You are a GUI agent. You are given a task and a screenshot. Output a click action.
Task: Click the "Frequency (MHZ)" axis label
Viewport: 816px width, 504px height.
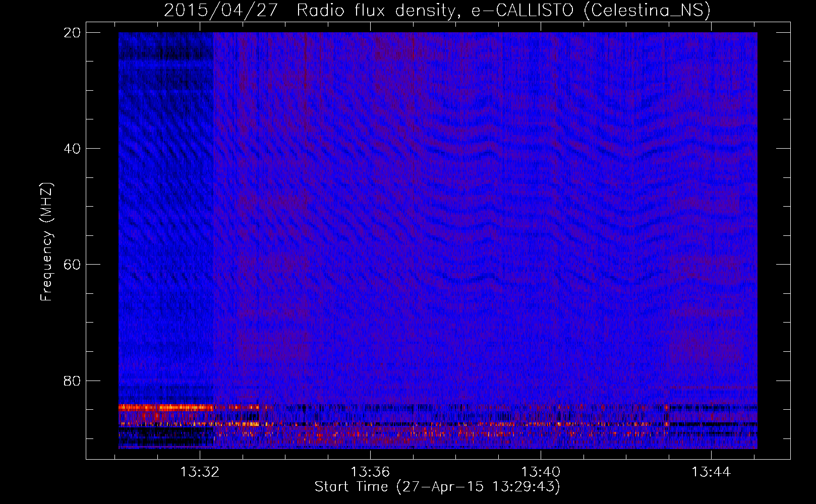[x=46, y=242]
